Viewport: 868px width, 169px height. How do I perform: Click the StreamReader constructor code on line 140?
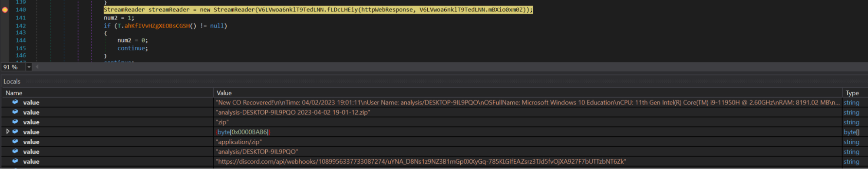click(x=318, y=10)
